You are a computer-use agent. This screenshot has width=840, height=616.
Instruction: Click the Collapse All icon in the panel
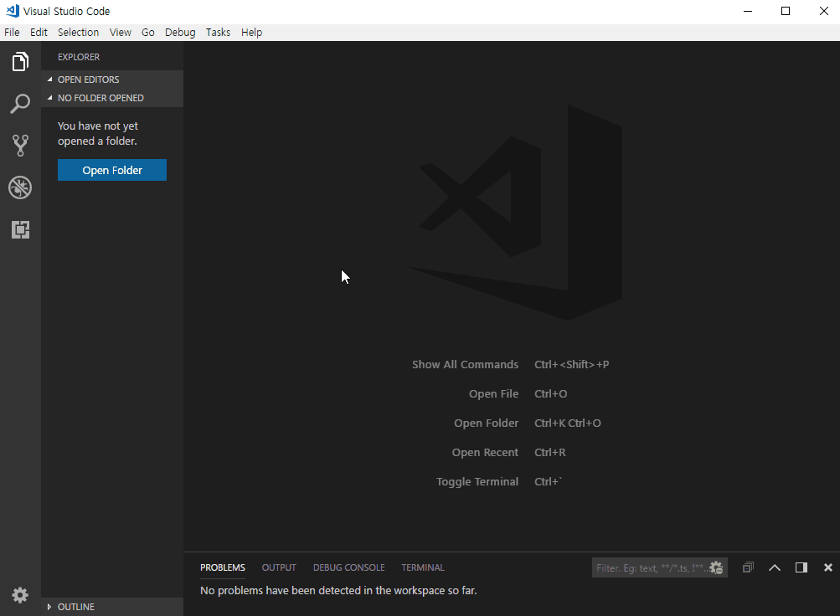pyautogui.click(x=749, y=567)
